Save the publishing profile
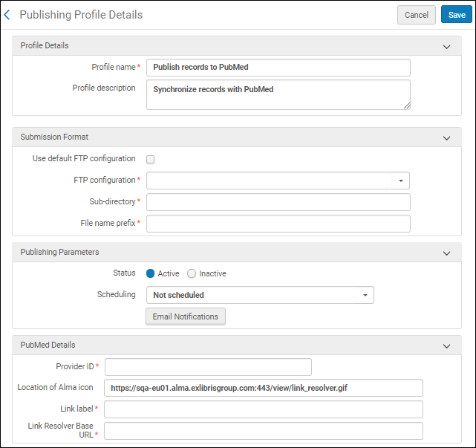 [457, 15]
